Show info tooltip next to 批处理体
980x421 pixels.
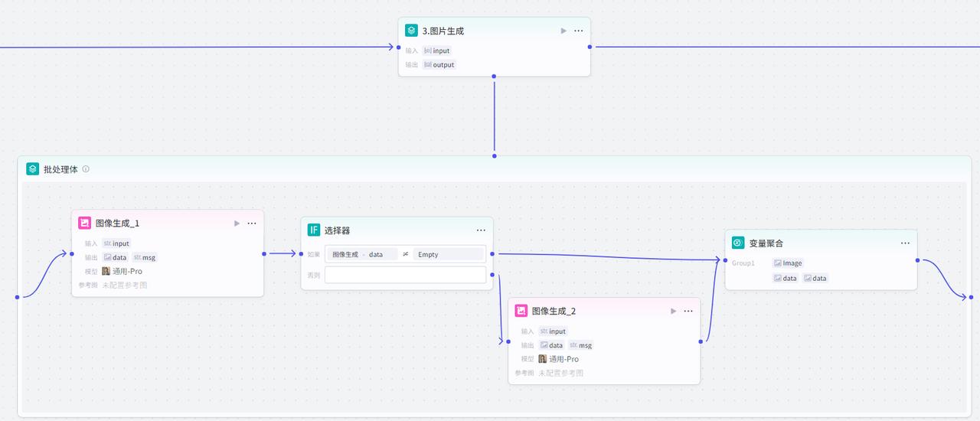click(x=86, y=169)
